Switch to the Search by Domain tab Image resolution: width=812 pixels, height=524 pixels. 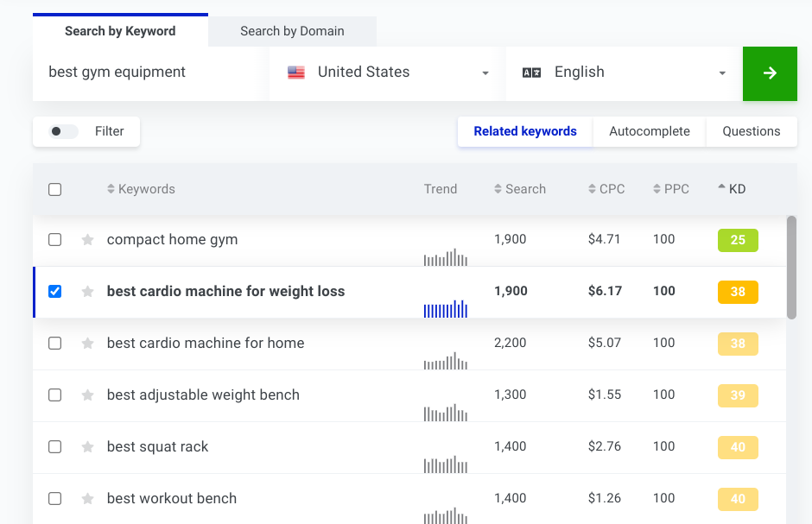292,31
